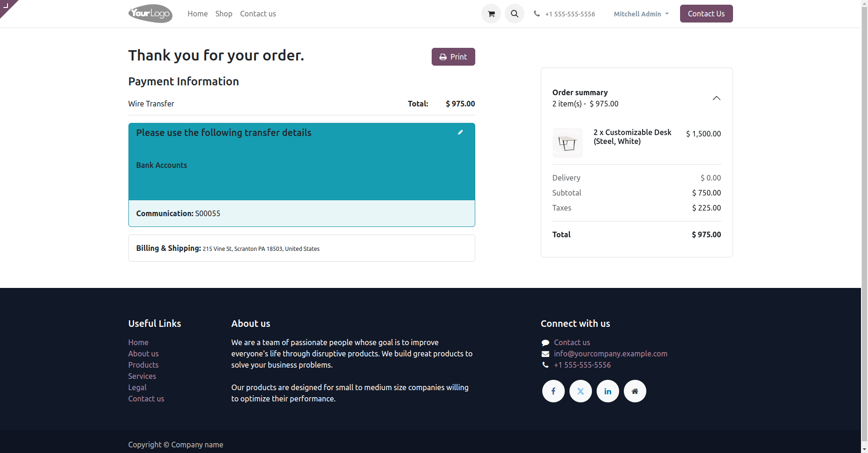
Task: Click the '2 x Customizable Desk' product name
Action: coord(632,137)
